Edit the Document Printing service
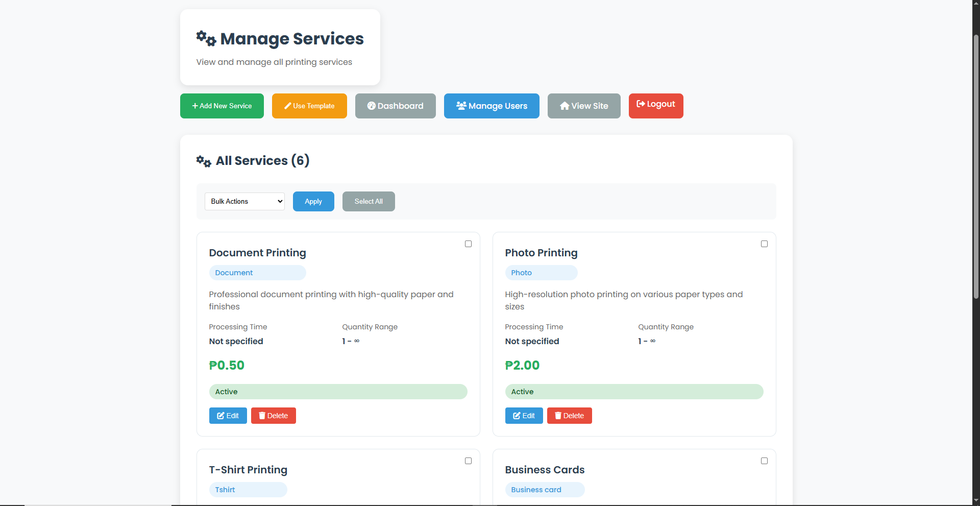This screenshot has height=506, width=980. [x=228, y=416]
